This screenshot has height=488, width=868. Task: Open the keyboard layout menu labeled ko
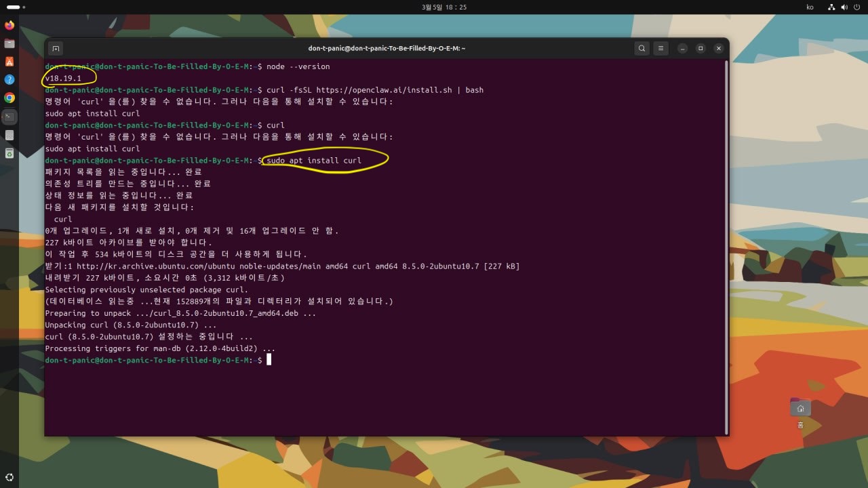810,7
